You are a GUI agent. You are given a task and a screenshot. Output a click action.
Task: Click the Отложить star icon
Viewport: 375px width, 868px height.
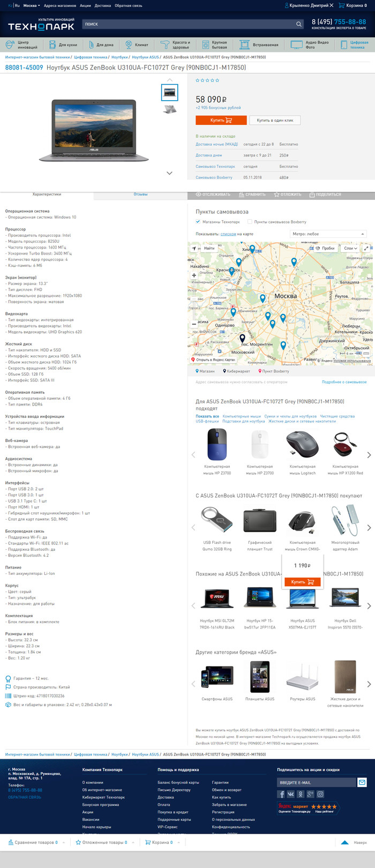coord(276,194)
